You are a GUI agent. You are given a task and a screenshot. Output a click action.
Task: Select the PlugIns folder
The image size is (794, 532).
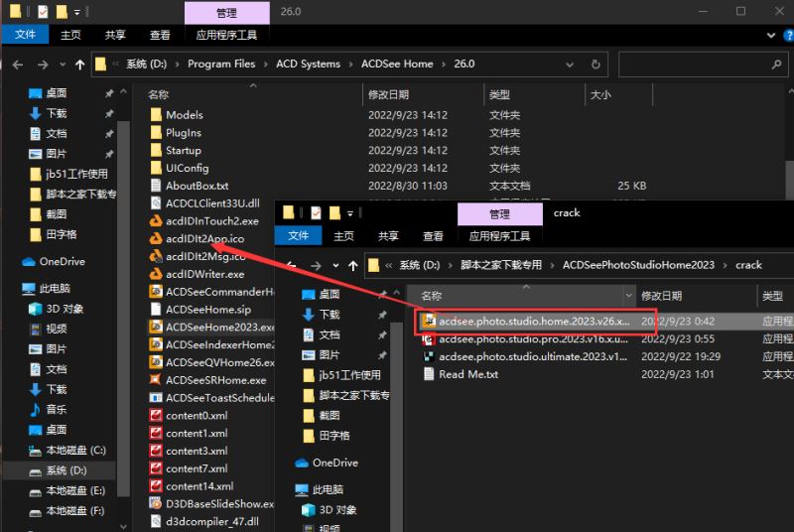click(184, 133)
